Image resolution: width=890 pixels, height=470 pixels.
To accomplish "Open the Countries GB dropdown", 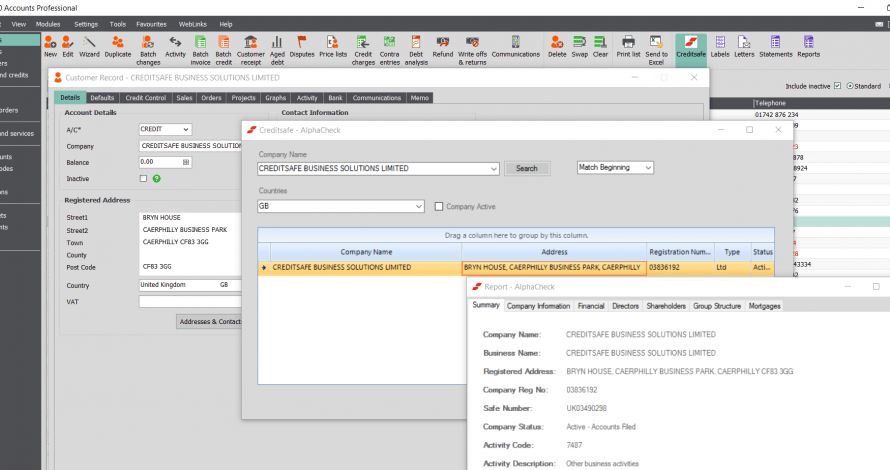I will (418, 206).
